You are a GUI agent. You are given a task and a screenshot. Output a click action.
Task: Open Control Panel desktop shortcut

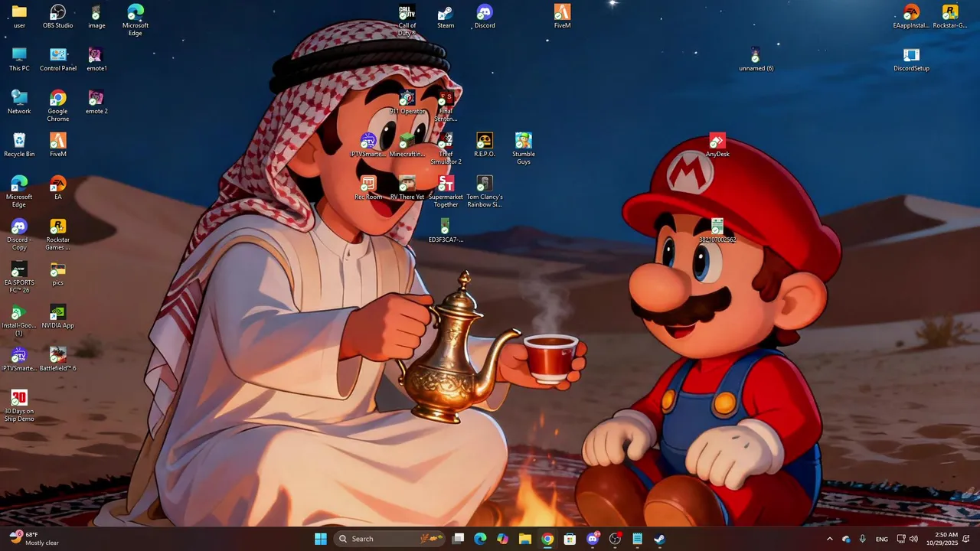pyautogui.click(x=57, y=59)
